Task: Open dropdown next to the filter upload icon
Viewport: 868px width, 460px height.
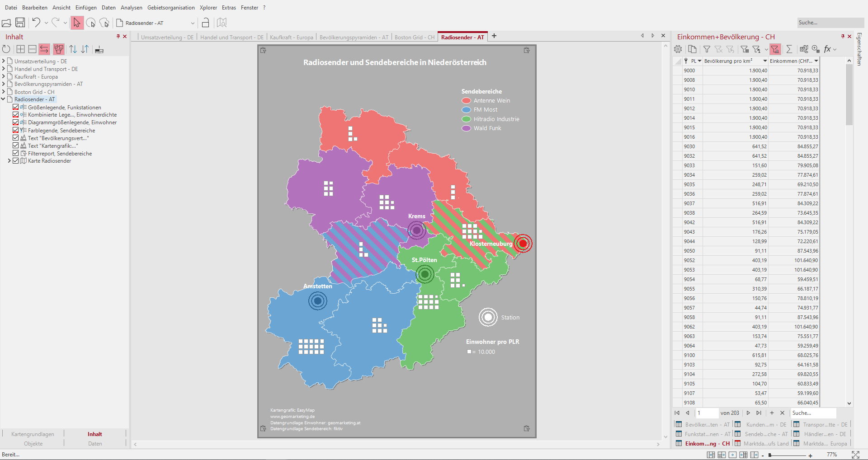Action: [766, 50]
